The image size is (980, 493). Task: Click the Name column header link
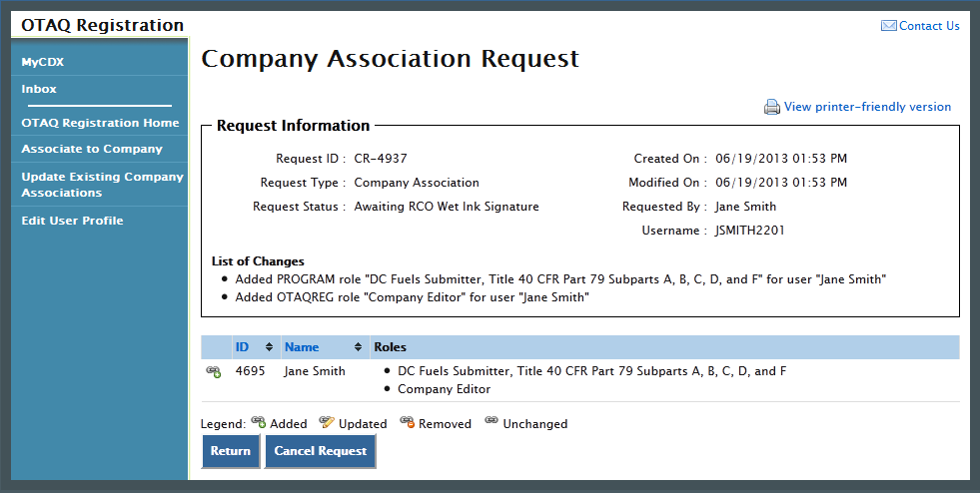coord(302,347)
